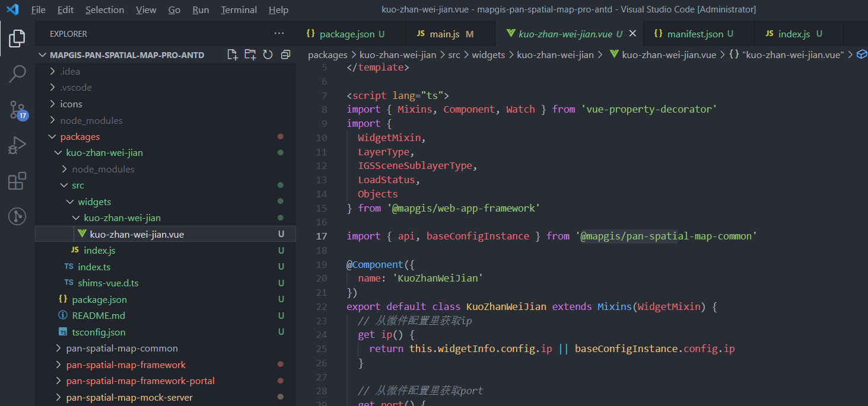
Task: Collapse the widgets folder in tree
Action: (94, 202)
